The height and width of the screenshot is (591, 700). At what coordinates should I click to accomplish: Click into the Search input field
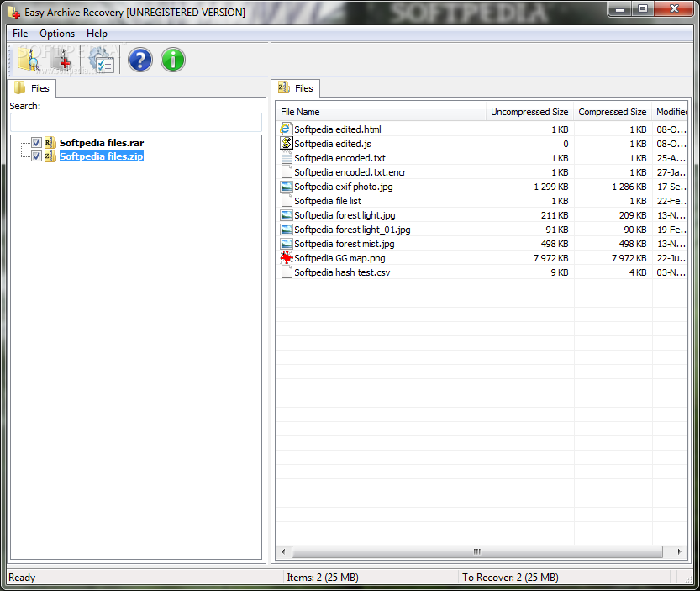136,122
